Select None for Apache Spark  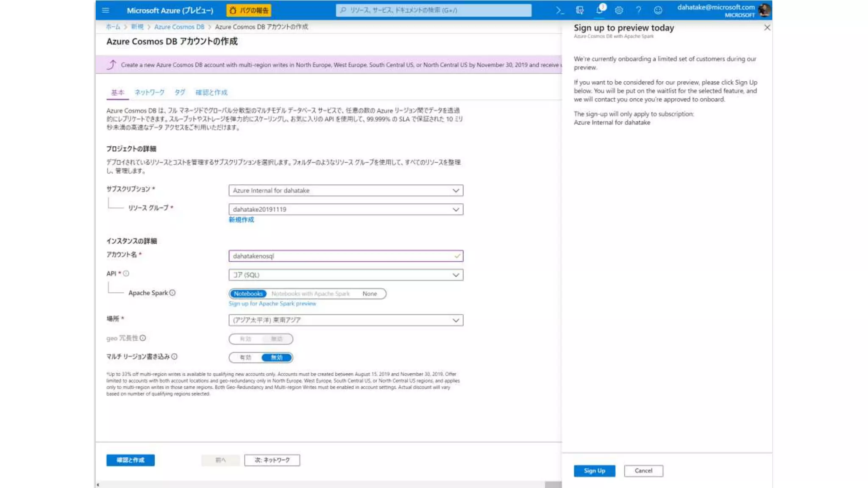coord(370,294)
